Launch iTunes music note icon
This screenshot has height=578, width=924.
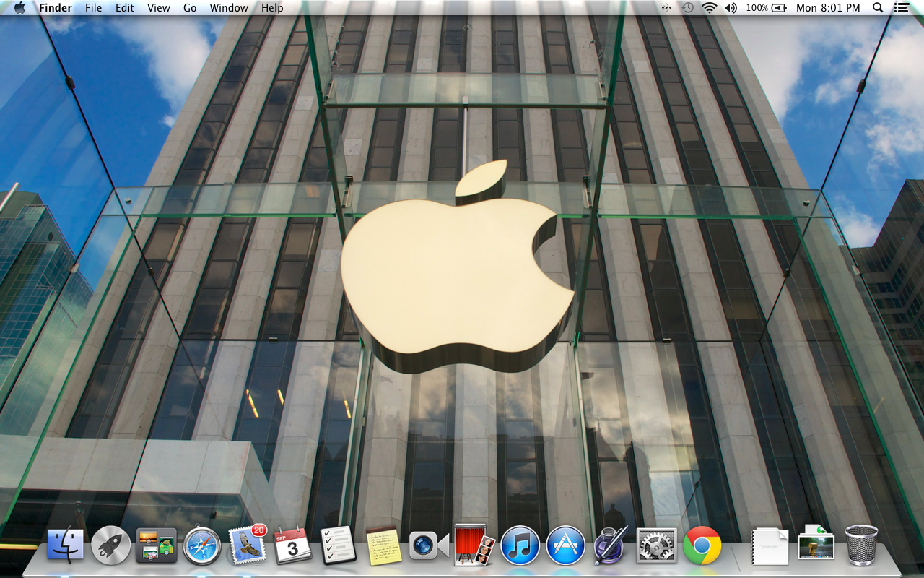(x=520, y=545)
